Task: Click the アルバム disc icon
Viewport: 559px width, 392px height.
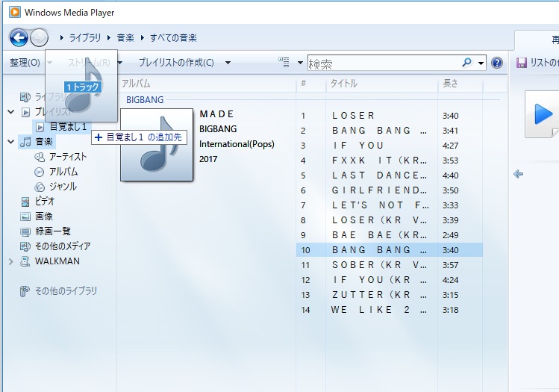Action: (40, 172)
